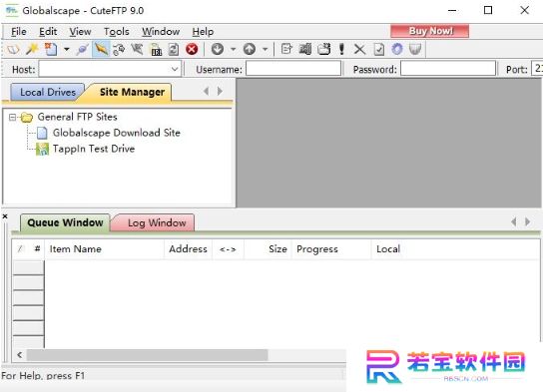The width and height of the screenshot is (546, 392).
Task: Click the Upload up-arrow icon
Action: pos(250,49)
